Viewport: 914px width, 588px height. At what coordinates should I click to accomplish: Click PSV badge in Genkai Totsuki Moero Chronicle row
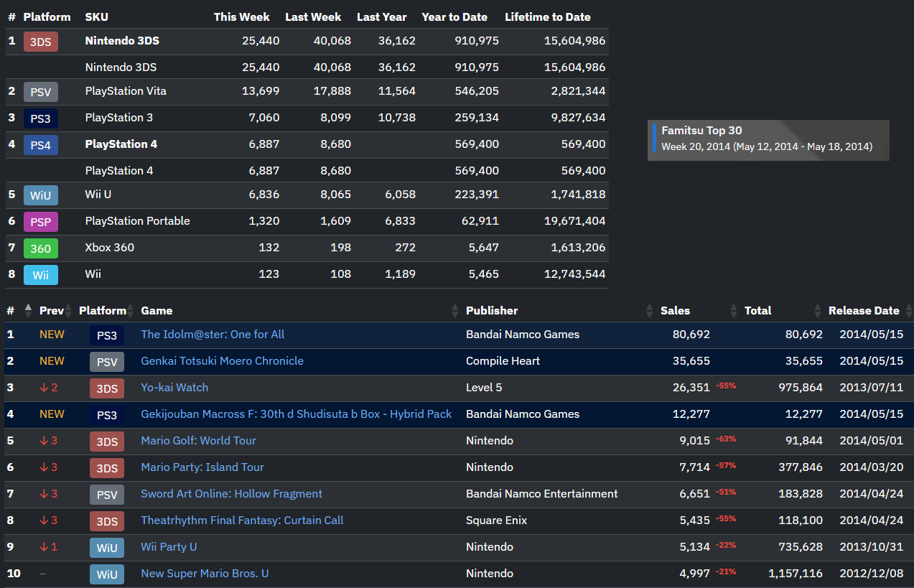pyautogui.click(x=107, y=362)
